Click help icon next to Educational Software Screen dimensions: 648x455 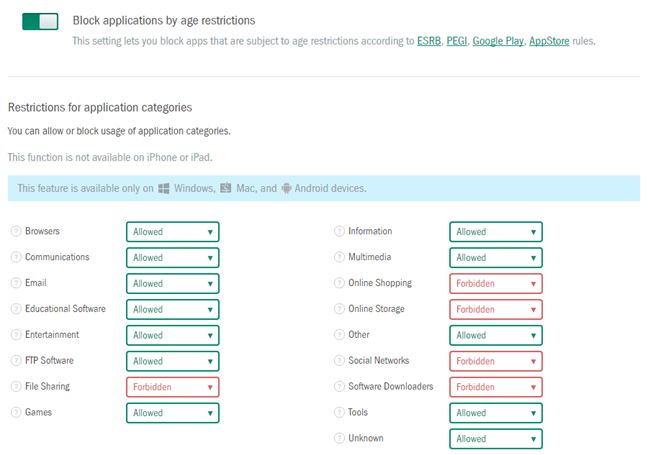point(16,309)
